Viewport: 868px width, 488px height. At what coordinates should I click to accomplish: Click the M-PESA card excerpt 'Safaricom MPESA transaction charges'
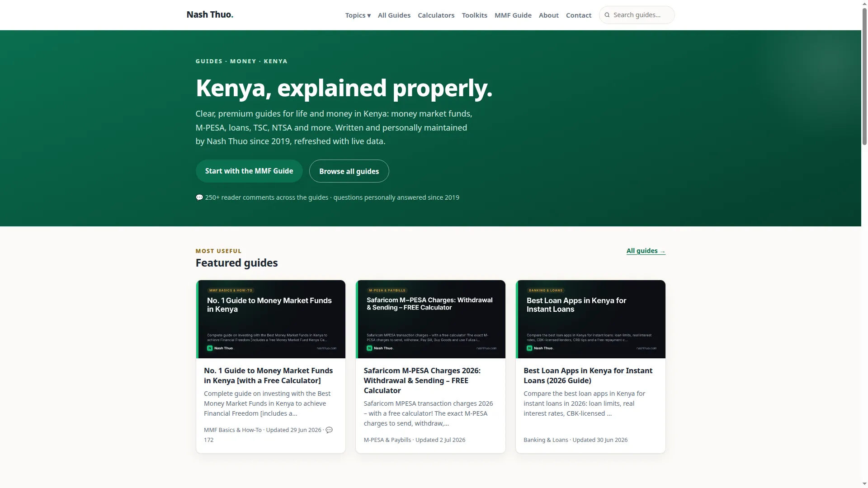tap(428, 413)
